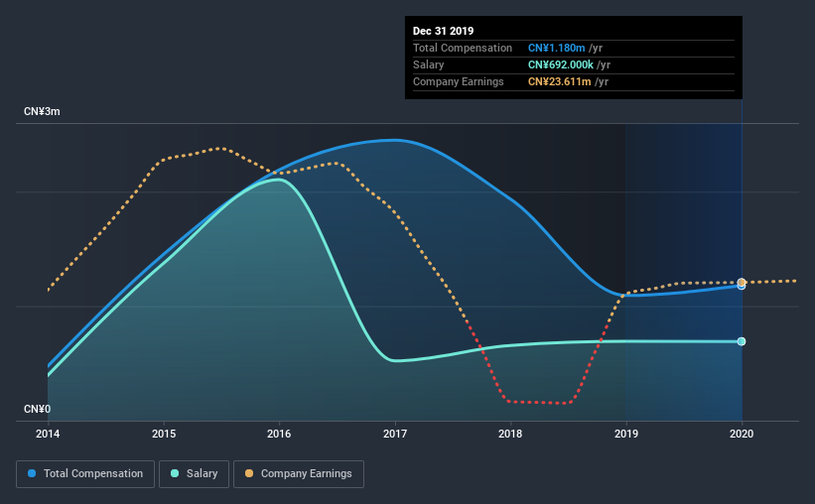Click the CN¥0 y-axis label
Viewport: 815px width, 504px height.
click(x=38, y=409)
